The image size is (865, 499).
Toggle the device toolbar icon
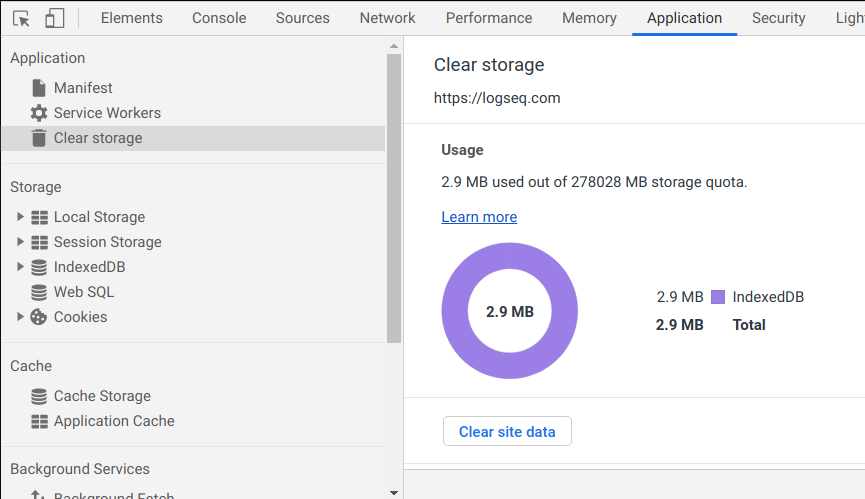click(x=55, y=18)
